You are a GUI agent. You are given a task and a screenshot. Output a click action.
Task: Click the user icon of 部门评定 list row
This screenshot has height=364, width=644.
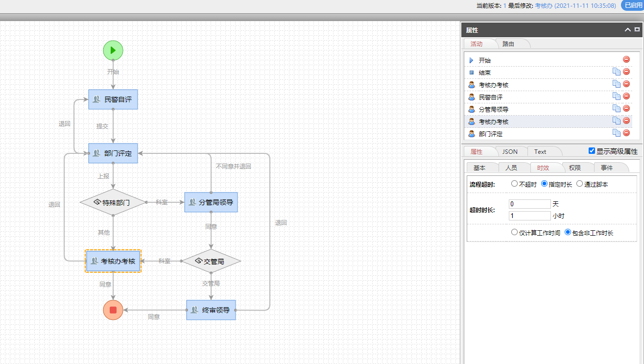[472, 134]
